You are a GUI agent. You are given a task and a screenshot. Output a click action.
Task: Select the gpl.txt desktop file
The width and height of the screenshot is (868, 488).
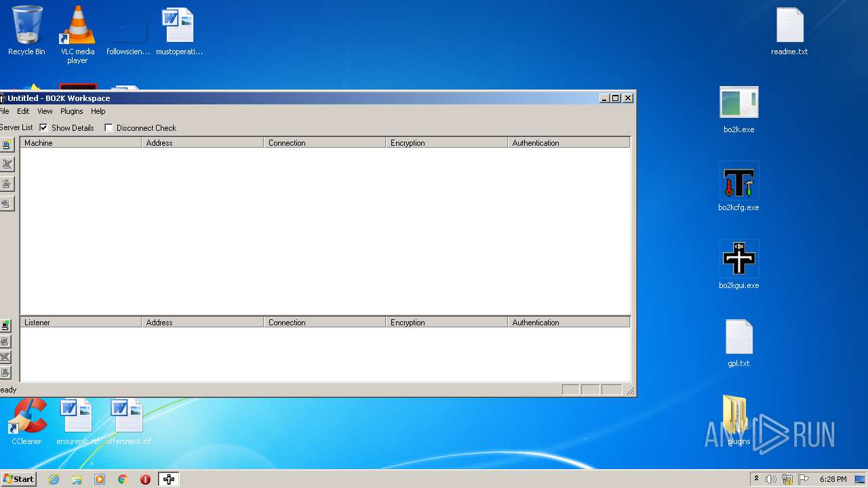click(x=738, y=343)
